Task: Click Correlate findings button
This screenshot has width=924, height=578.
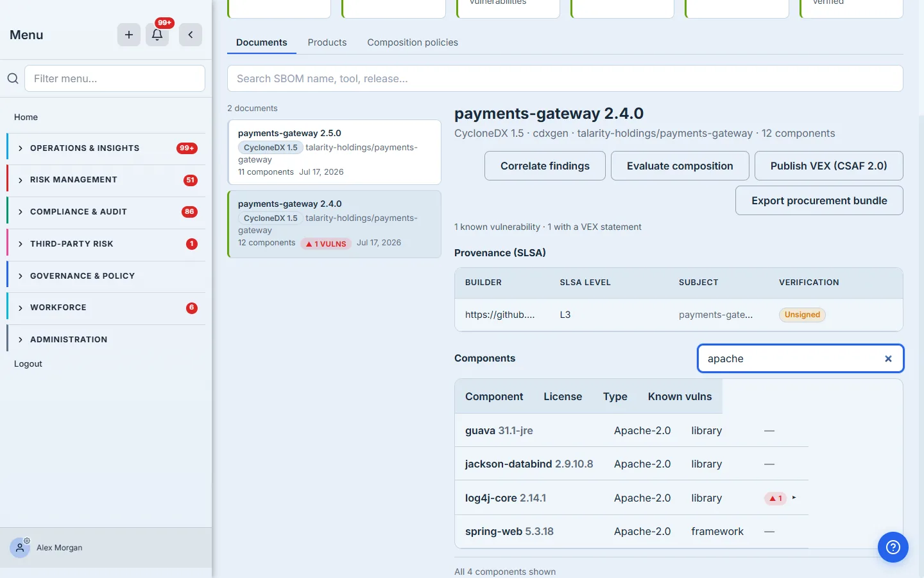Action: (x=545, y=166)
